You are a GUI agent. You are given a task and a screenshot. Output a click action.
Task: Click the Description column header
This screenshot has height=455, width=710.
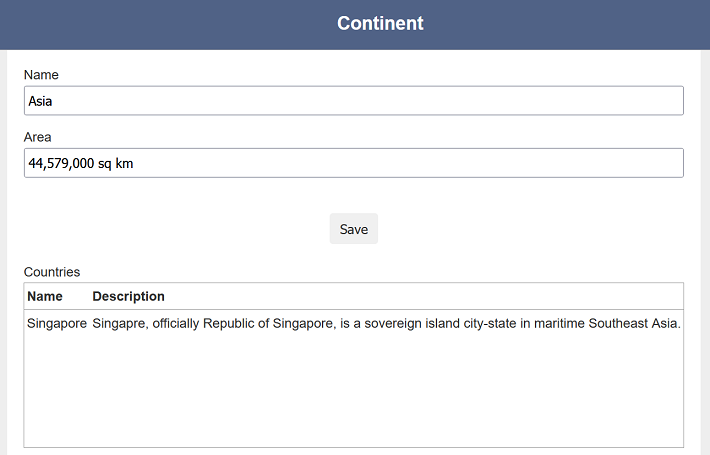(129, 296)
